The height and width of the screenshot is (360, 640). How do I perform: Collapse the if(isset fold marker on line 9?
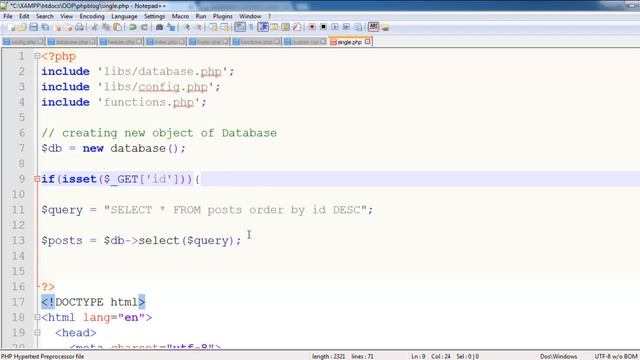pyautogui.click(x=37, y=179)
